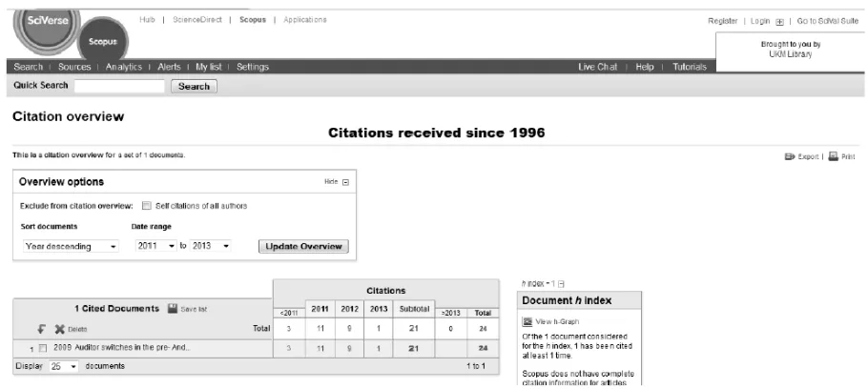Click in the Quick Search input field
This screenshot has height=389, width=868.
[119, 86]
